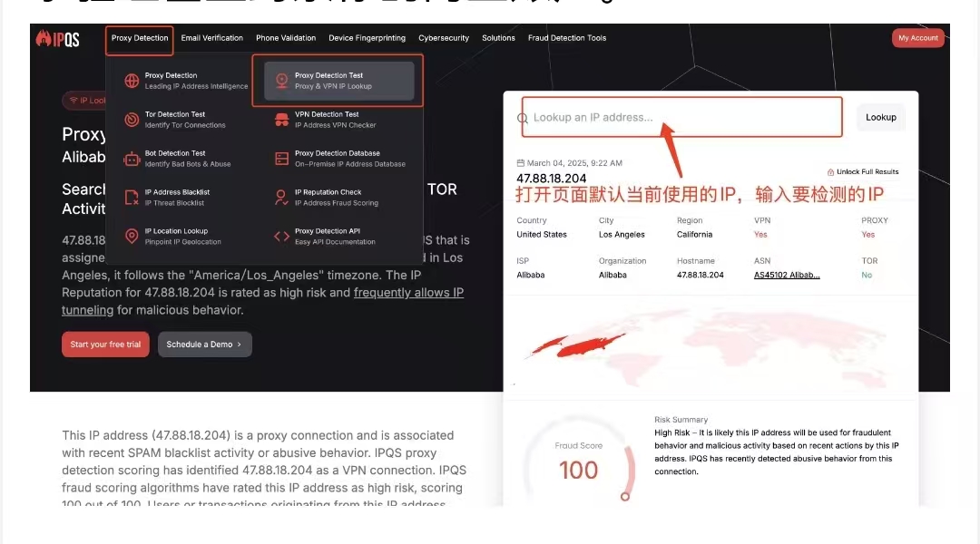
Task: Open the Email Verification menu
Action: click(x=211, y=38)
